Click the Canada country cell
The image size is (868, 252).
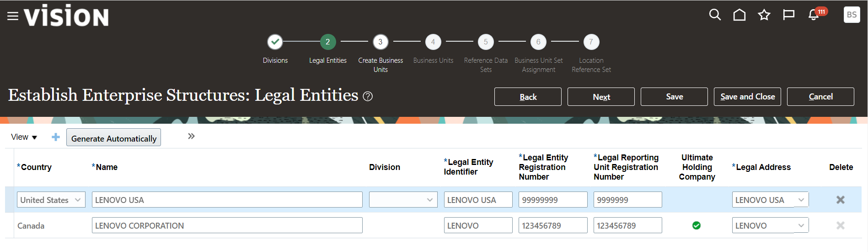tap(31, 226)
